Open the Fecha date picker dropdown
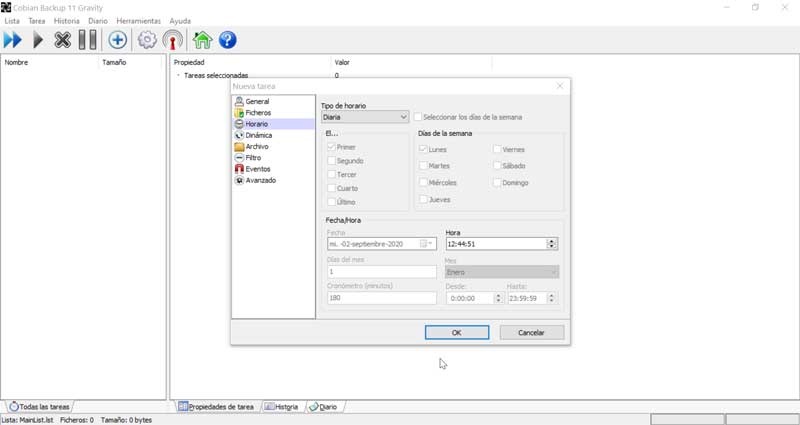800x425 pixels. point(427,244)
